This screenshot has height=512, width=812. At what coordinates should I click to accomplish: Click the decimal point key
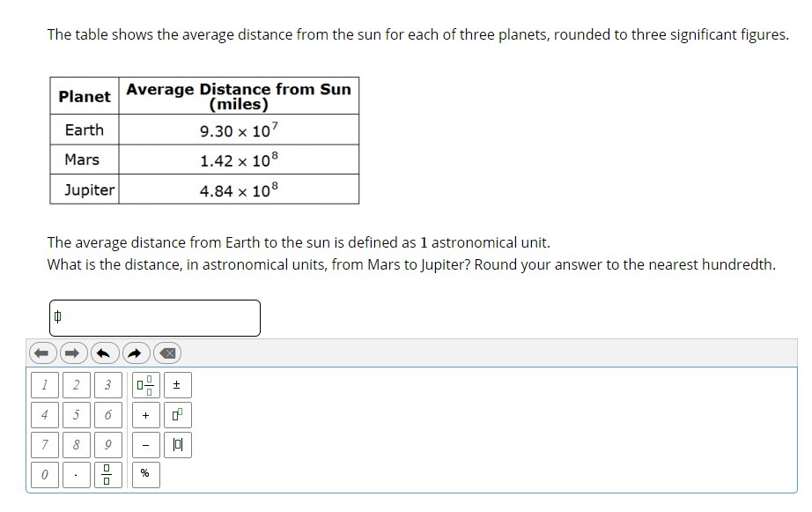click(76, 475)
